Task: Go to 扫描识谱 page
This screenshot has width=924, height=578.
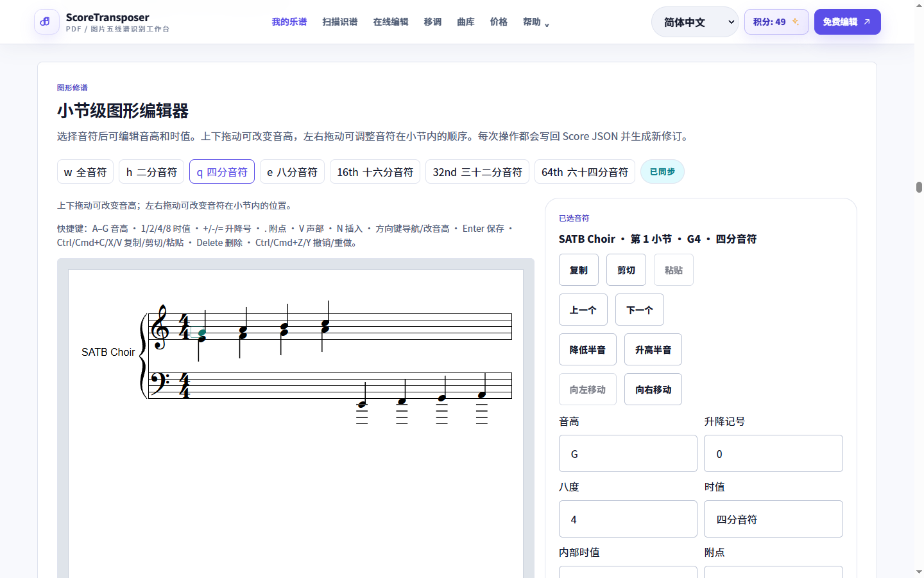Action: click(x=339, y=22)
